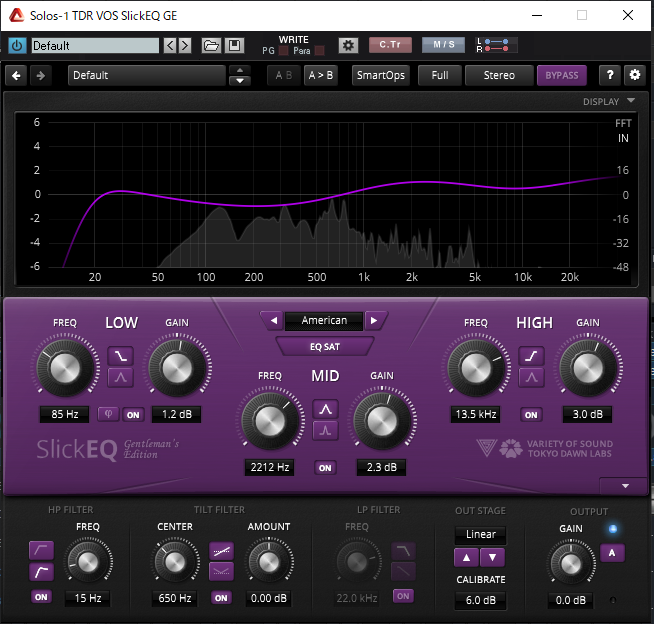Select gentle low-pass filter slope icon
Screen dimensions: 654x624
tap(403, 571)
